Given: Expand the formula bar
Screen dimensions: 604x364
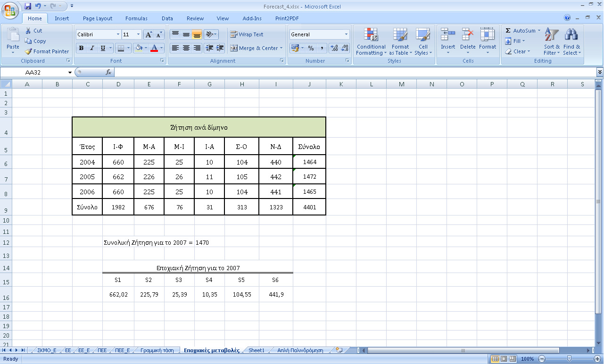Looking at the screenshot, I should point(600,72).
